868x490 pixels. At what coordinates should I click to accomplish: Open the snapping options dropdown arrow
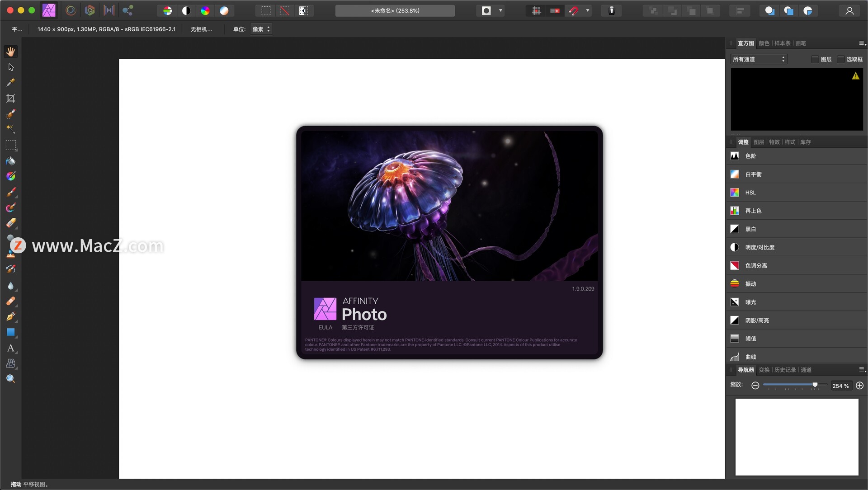(588, 10)
